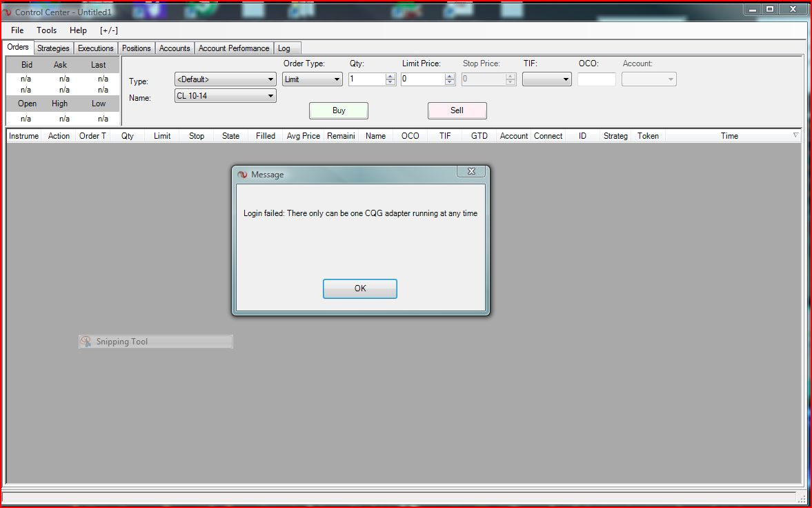Sort by Instrument column header
812x508 pixels.
[x=24, y=136]
